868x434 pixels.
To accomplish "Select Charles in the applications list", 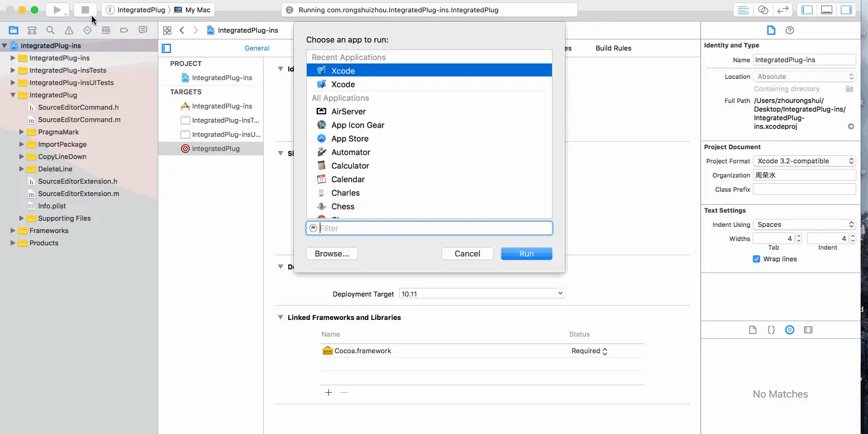I will click(429, 193).
